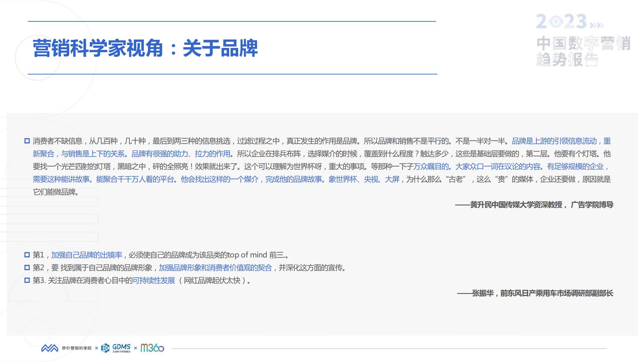Click the text （网红品牌起伏太快）
This screenshot has width=644, height=362.
212,281
